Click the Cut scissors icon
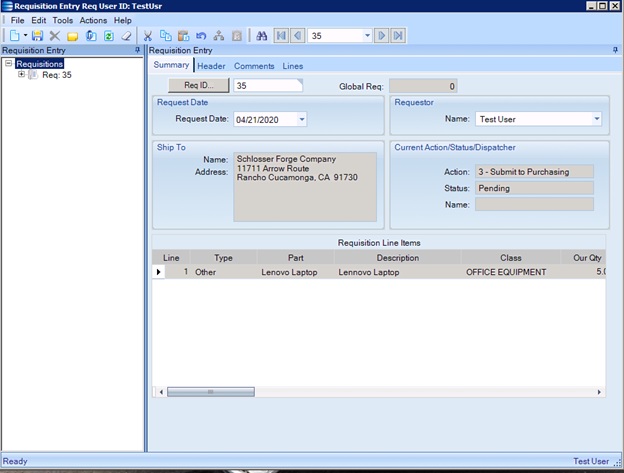The width and height of the screenshot is (624, 473). 148,36
